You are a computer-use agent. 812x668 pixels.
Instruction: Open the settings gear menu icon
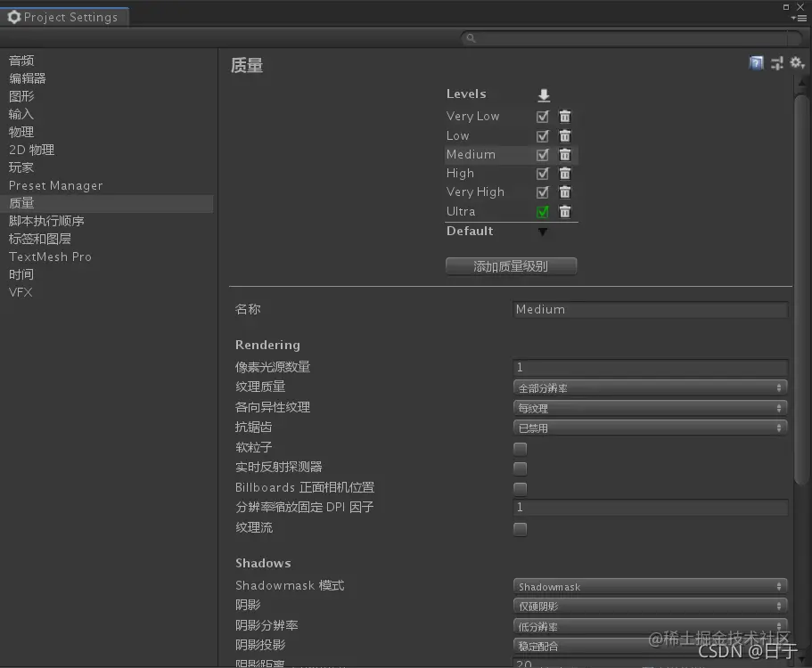click(797, 63)
